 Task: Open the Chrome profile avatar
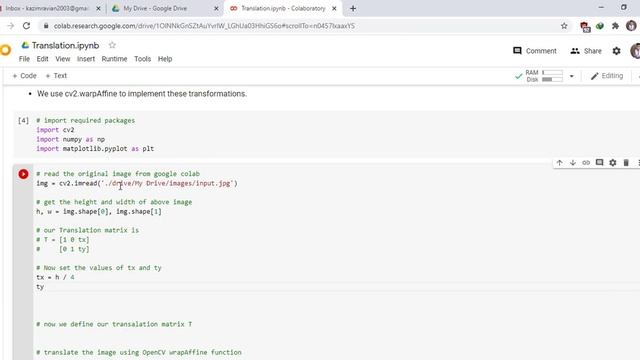tap(631, 26)
